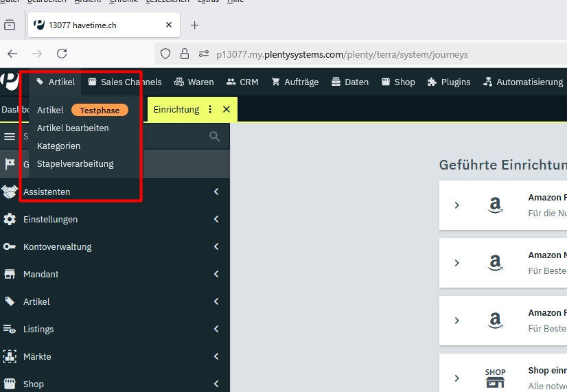Click the Kontoverwaltung key icon
The height and width of the screenshot is (392, 567).
[10, 246]
